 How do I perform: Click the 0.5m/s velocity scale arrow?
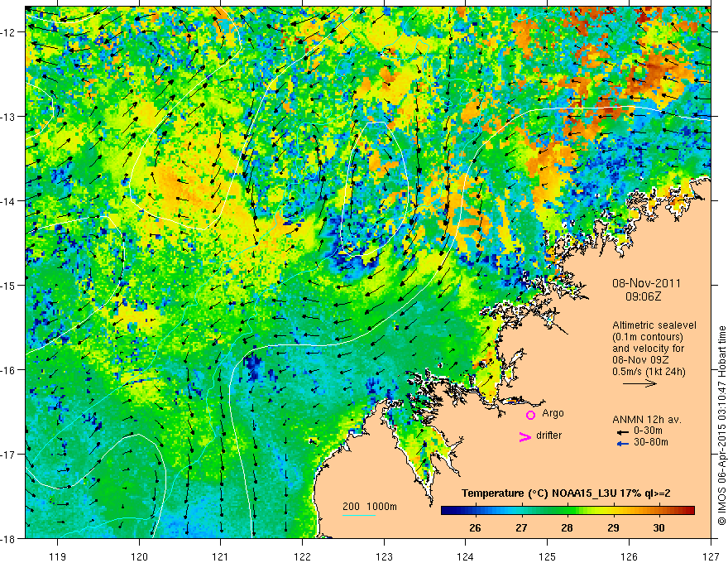[639, 383]
